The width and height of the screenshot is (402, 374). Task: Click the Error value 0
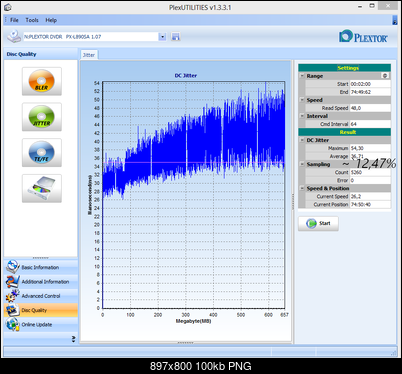370,180
